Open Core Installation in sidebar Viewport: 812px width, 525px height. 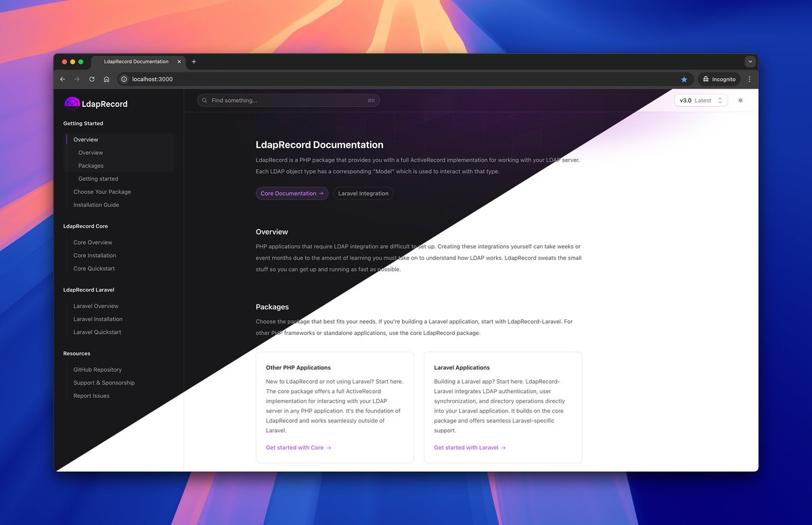(x=95, y=256)
